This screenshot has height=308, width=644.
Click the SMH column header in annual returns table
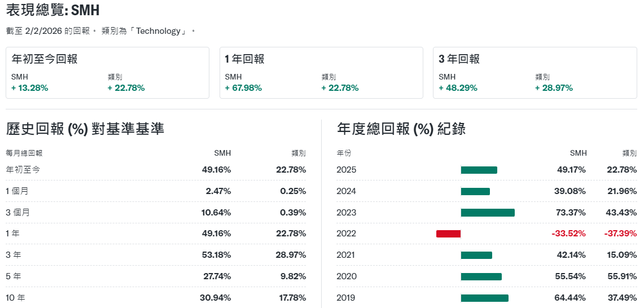[x=579, y=153]
